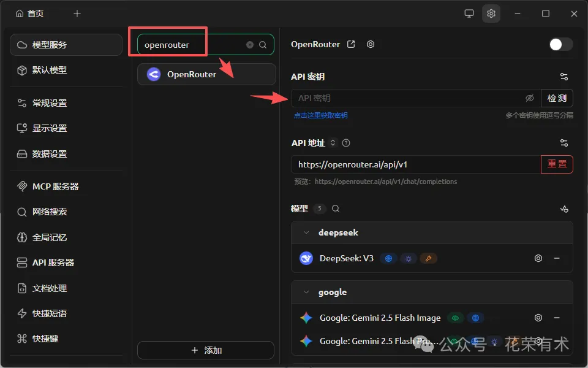
Task: Enable the OpenRouter provider toggle
Action: [x=561, y=44]
